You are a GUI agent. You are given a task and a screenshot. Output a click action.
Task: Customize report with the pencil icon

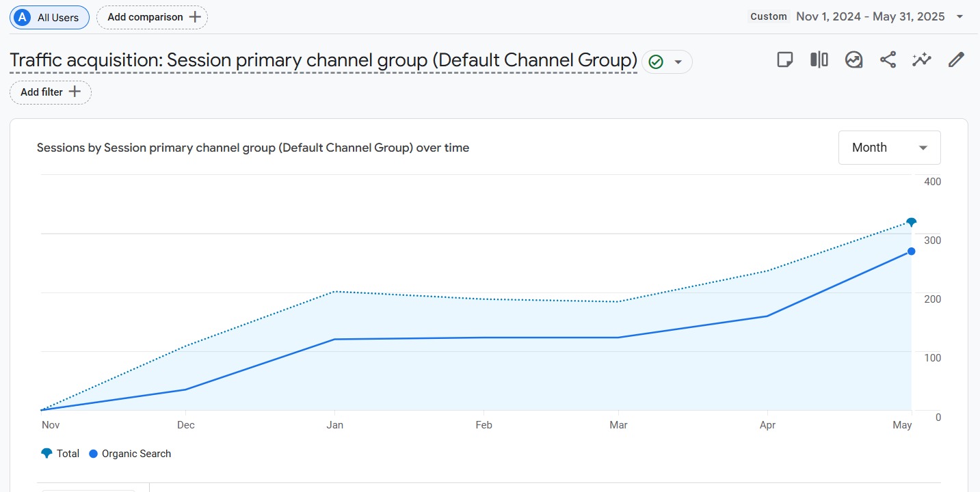[956, 60]
